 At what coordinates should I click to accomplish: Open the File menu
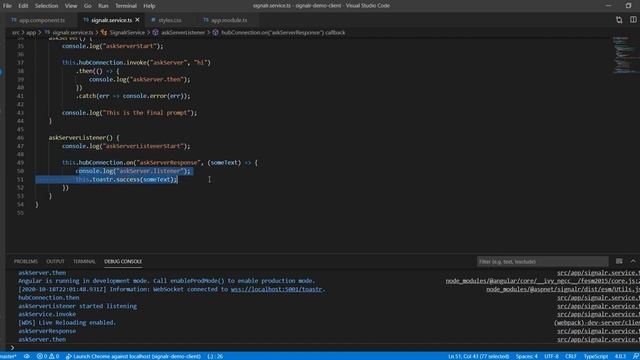(7, 6)
